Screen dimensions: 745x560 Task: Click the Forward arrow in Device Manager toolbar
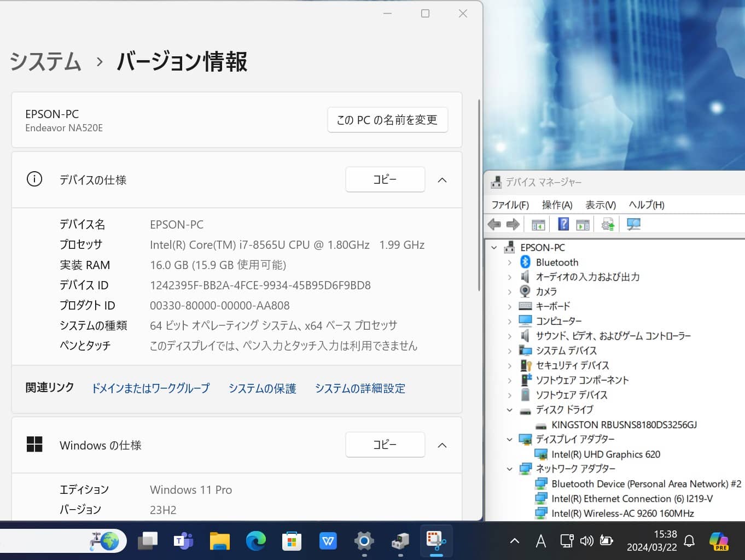pyautogui.click(x=513, y=224)
